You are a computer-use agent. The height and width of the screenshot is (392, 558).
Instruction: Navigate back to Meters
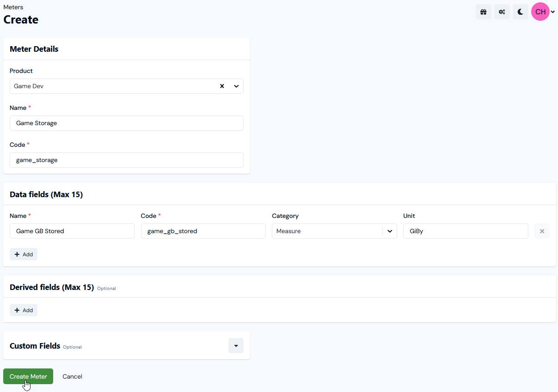click(13, 7)
